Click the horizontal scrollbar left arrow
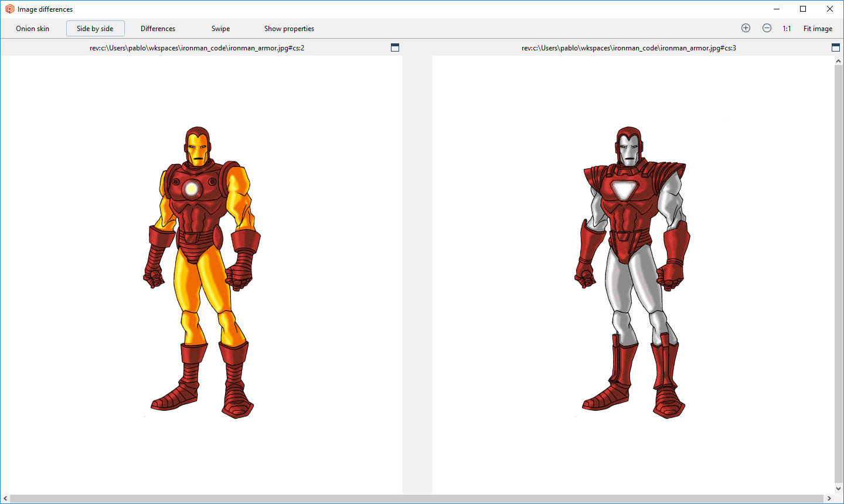 point(5,499)
